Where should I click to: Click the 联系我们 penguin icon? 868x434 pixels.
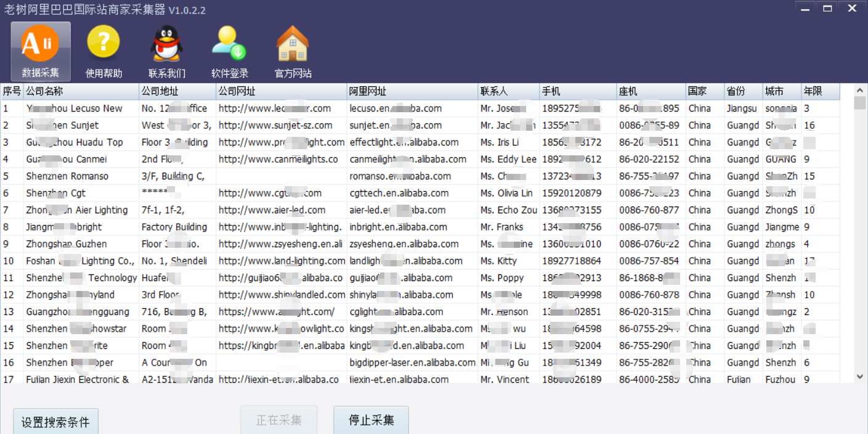click(166, 44)
